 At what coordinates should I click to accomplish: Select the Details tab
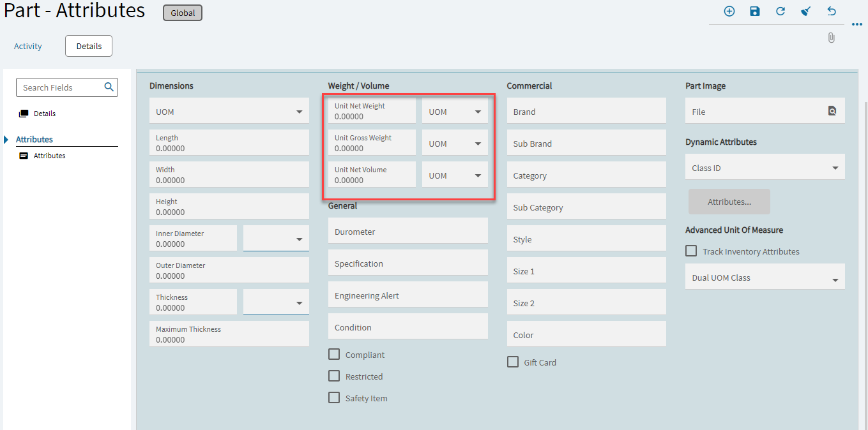pos(89,46)
